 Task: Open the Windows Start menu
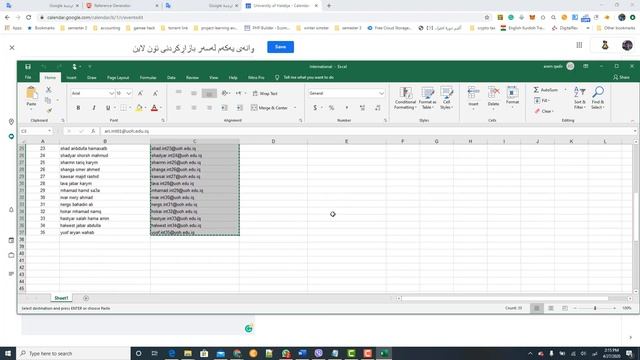[8, 353]
